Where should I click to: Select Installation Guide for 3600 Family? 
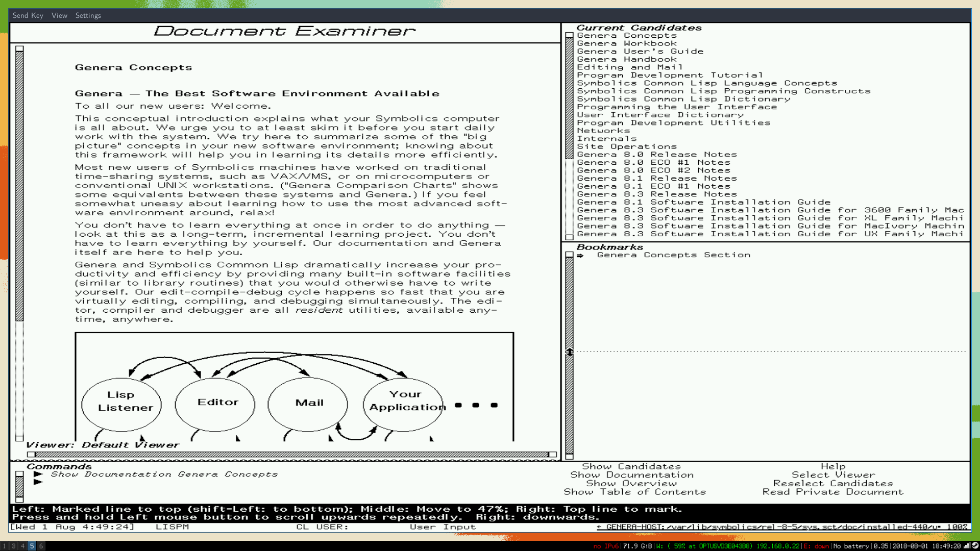click(x=771, y=210)
